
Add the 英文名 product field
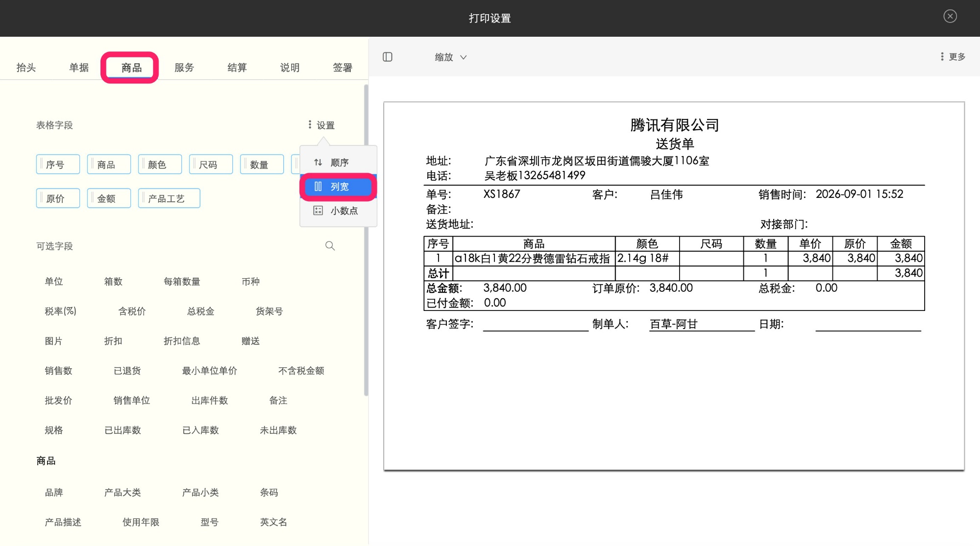273,522
